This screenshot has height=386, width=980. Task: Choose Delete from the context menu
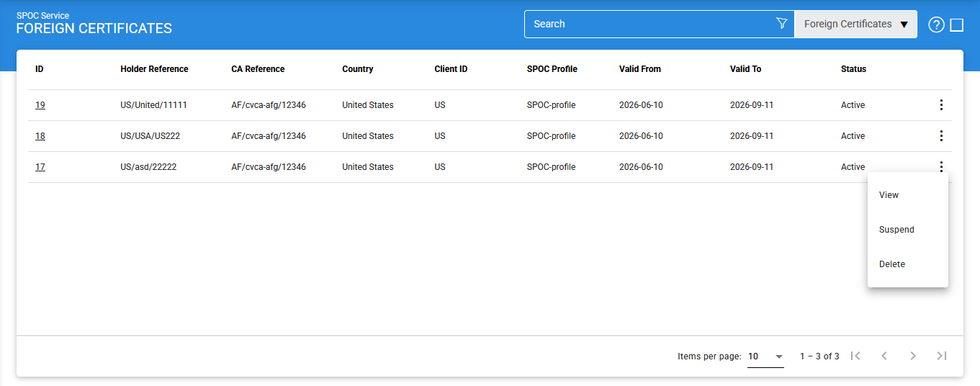[x=908, y=264]
